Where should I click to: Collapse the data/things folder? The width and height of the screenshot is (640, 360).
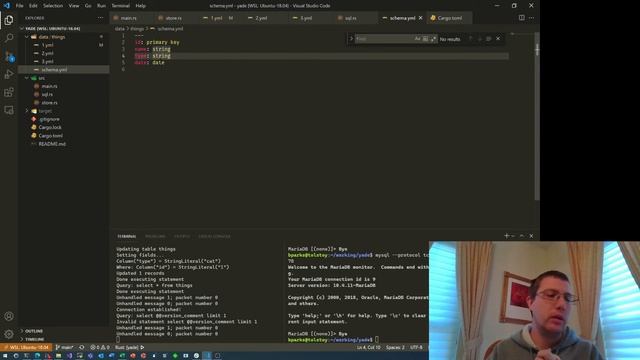click(x=27, y=37)
